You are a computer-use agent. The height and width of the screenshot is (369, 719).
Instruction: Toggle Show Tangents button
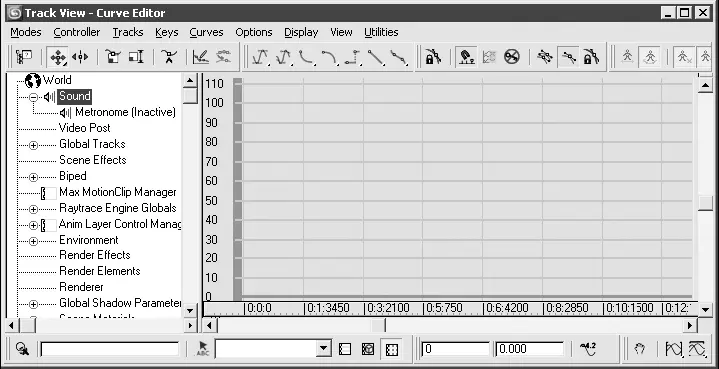(x=569, y=57)
